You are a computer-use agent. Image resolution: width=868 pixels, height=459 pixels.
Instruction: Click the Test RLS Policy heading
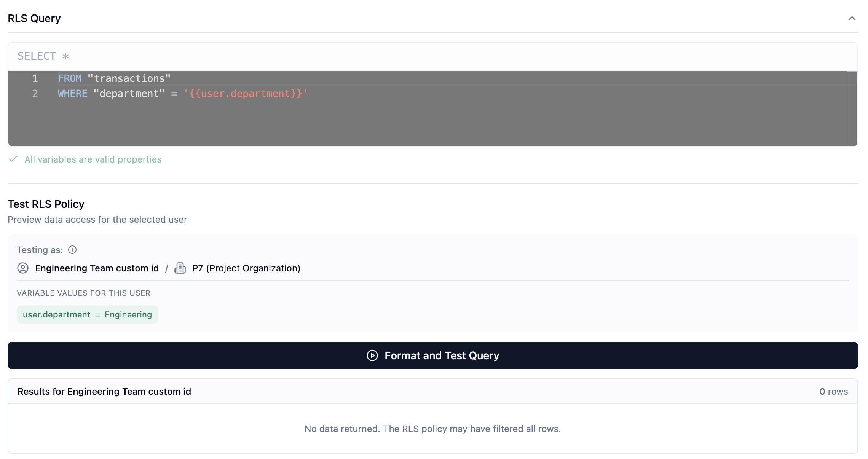coord(46,204)
